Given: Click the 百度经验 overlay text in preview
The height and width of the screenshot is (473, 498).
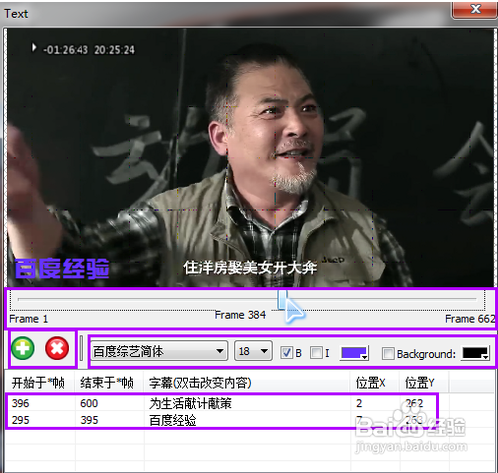Looking at the screenshot, I should 62,269.
